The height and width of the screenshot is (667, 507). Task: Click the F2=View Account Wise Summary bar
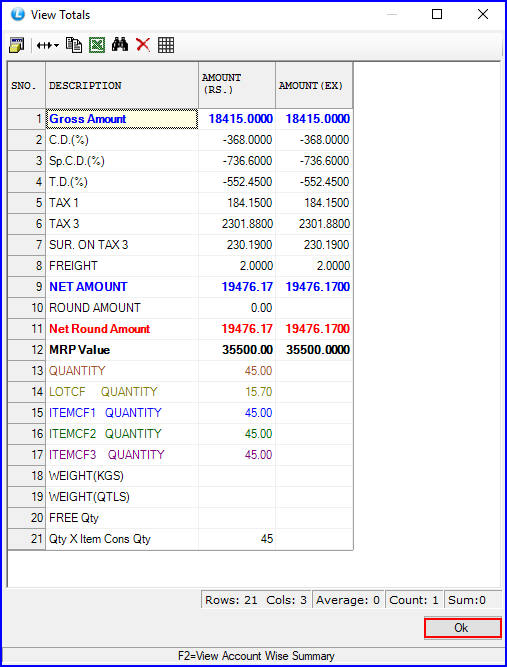[x=254, y=656]
